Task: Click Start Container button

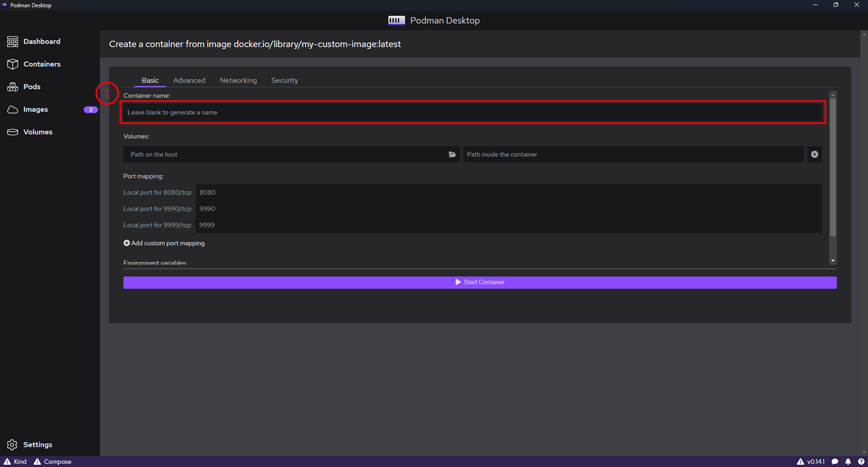Action: click(480, 282)
